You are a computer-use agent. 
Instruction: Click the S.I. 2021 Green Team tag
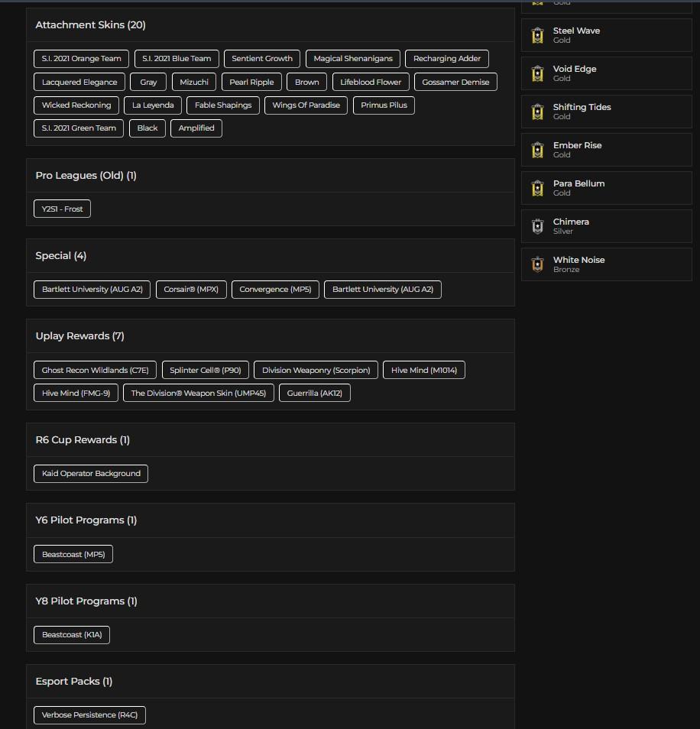click(79, 128)
